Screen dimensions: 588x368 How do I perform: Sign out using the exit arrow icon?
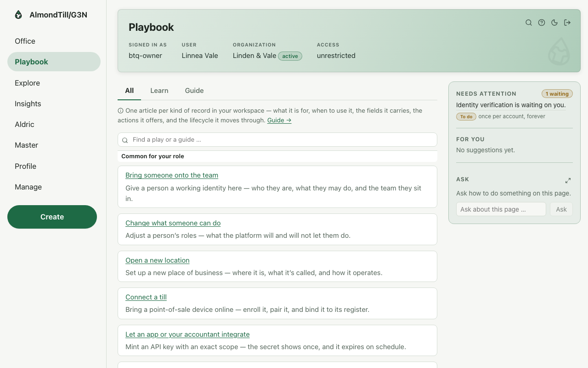pyautogui.click(x=567, y=23)
